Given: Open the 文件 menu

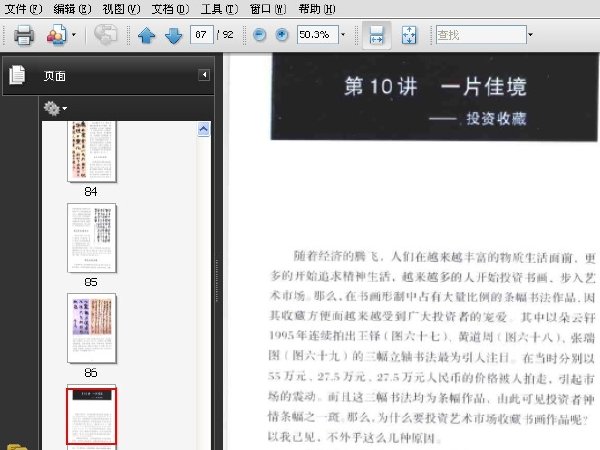Looking at the screenshot, I should 23,8.
